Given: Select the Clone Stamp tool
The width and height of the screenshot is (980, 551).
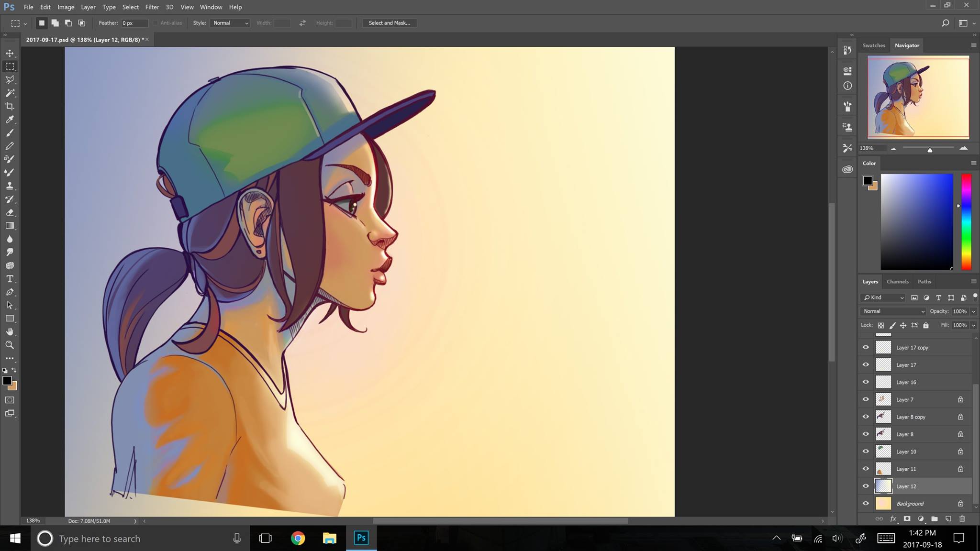Looking at the screenshot, I should coord(10,186).
